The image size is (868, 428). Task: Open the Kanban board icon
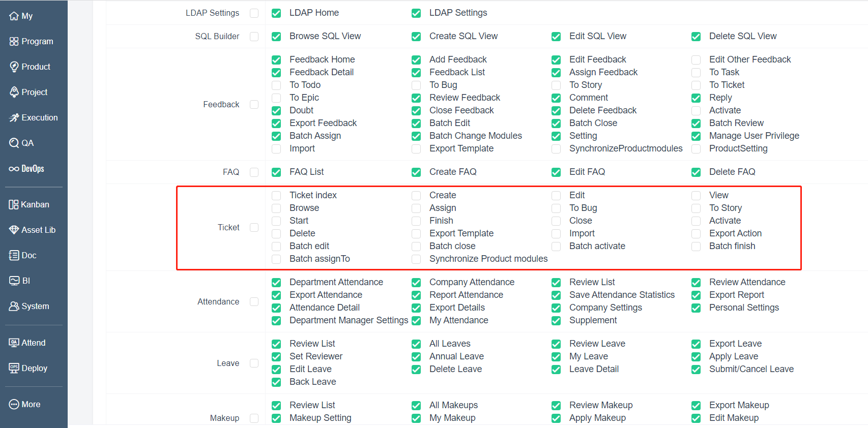(x=14, y=205)
